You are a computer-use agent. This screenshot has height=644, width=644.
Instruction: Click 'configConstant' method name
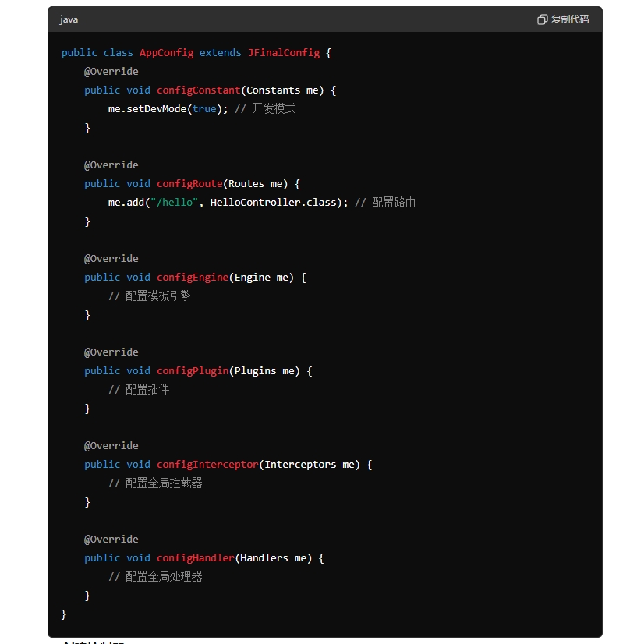[198, 90]
